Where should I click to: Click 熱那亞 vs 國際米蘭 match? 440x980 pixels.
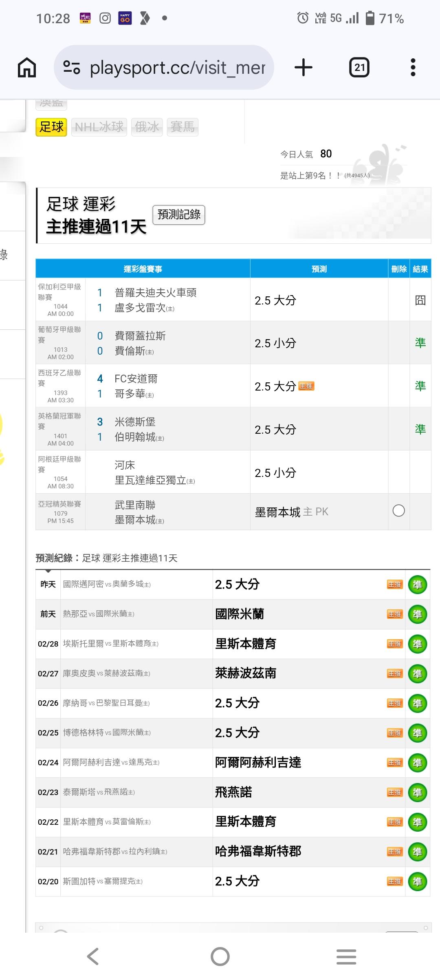[x=99, y=614]
